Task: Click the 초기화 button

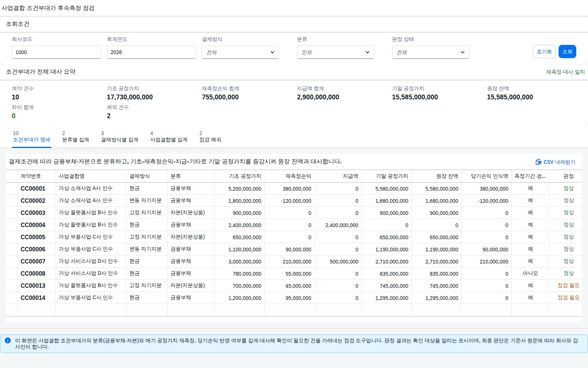Action: pos(544,52)
